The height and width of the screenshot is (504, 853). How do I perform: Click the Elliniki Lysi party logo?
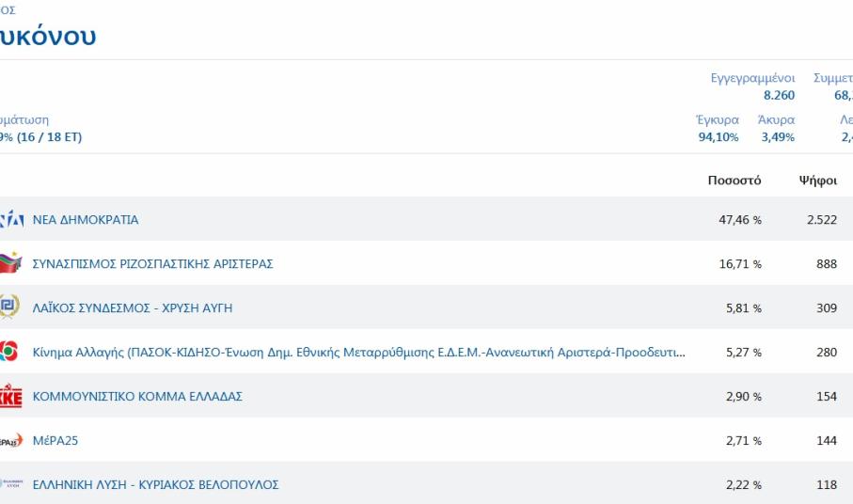10,485
